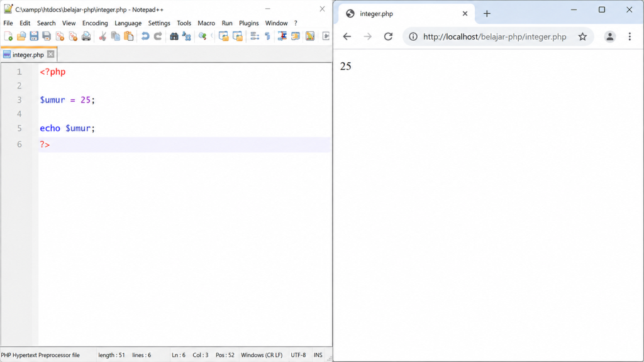Select the integer.php browser tab
Viewport: 644px width, 362px height.
click(407, 14)
